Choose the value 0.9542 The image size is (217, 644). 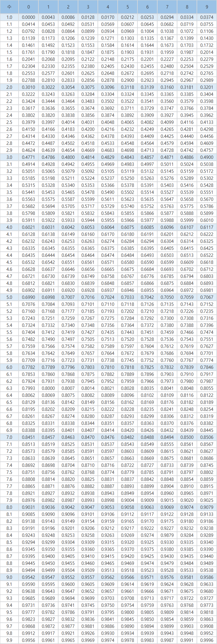29,577
